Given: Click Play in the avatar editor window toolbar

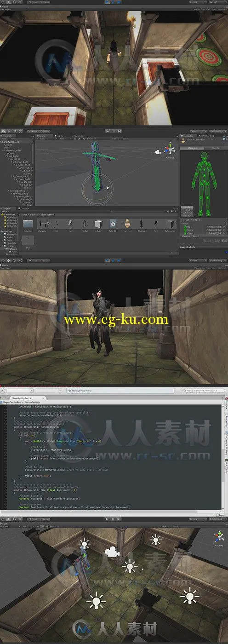Looking at the screenshot, I should [107, 131].
